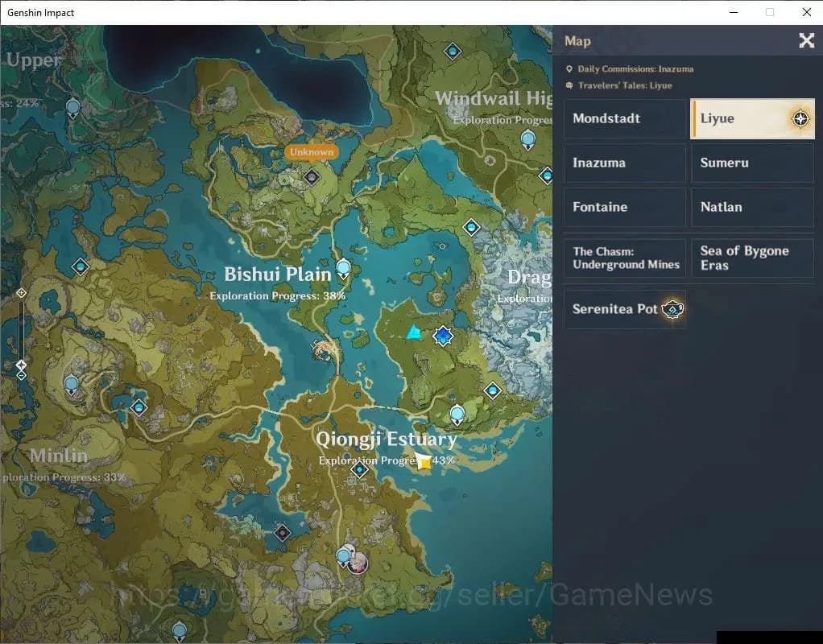Click the Windwail Highland area label
Viewport: 823px width, 644px height.
click(494, 98)
